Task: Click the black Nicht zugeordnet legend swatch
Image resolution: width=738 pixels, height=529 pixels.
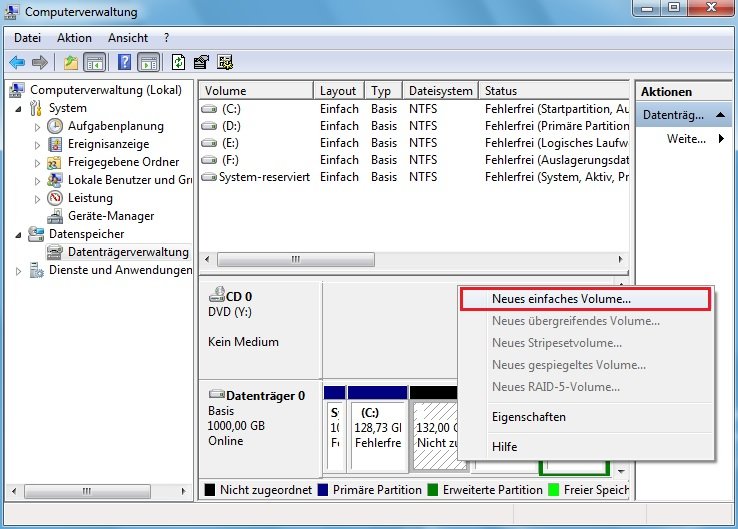Action: pyautogui.click(x=210, y=490)
